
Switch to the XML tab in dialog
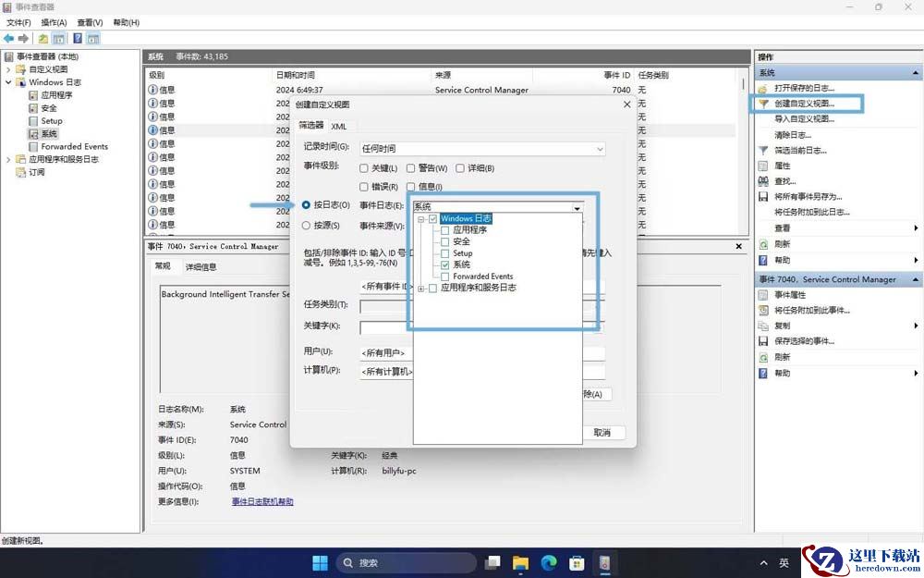(x=339, y=126)
